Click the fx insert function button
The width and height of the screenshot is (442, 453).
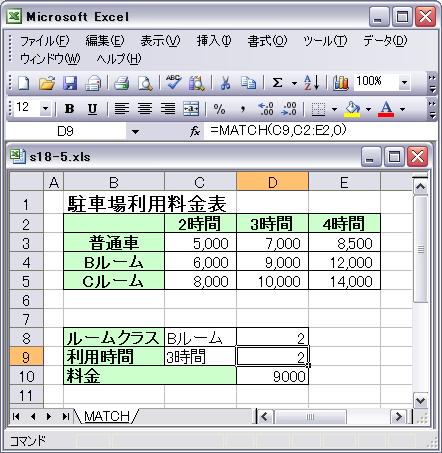195,132
